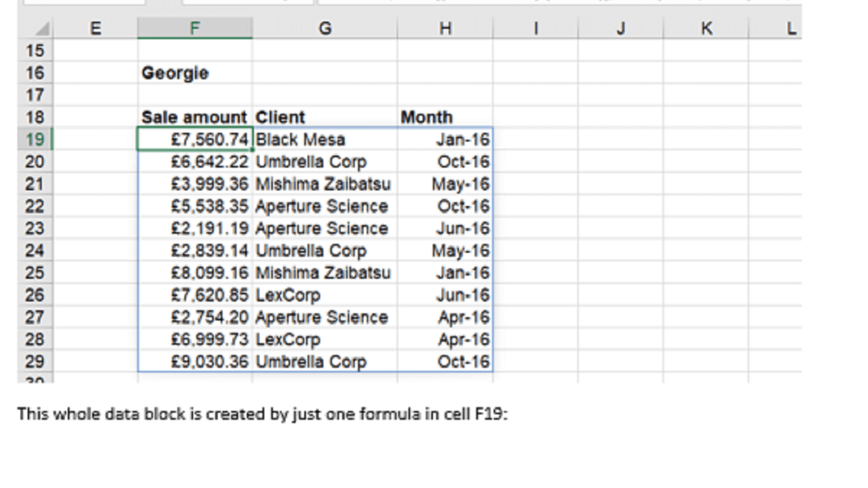This screenshot has height=488, width=868.
Task: Select column F header
Action: [x=195, y=28]
